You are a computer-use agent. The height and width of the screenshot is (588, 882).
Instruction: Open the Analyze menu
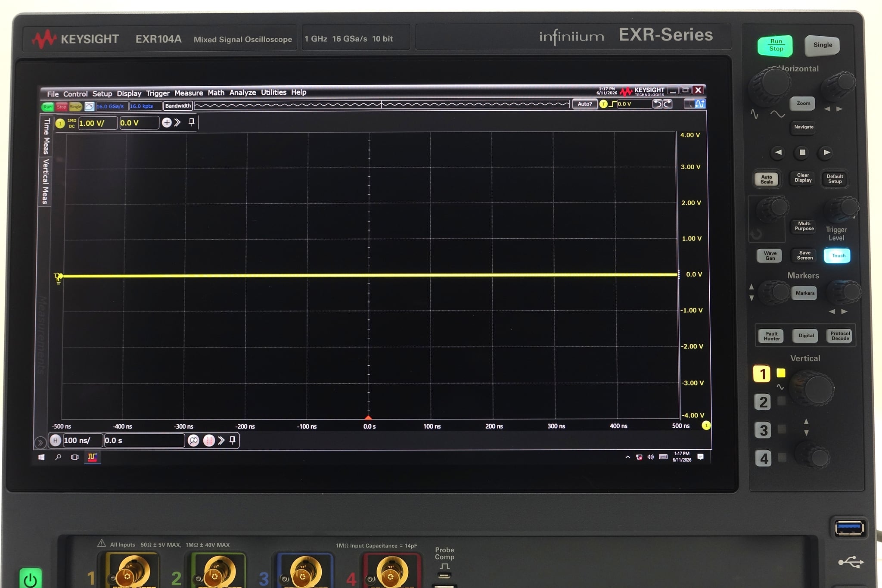[x=242, y=93]
